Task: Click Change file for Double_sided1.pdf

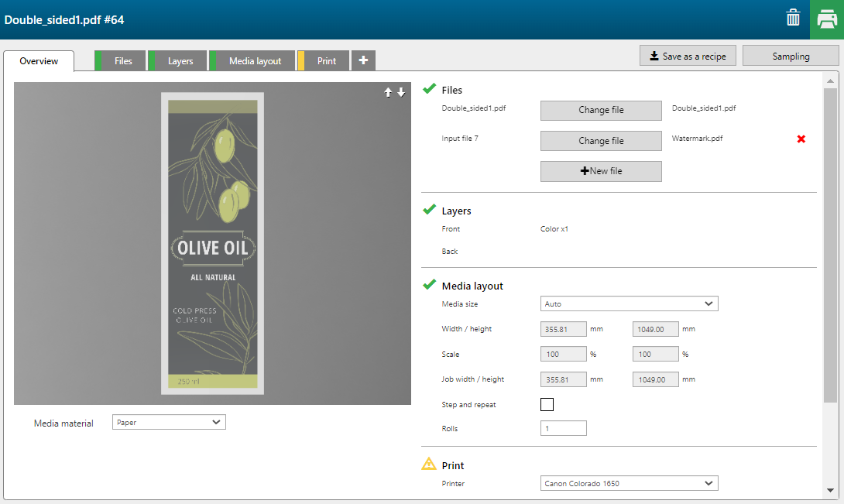Action: pos(600,110)
